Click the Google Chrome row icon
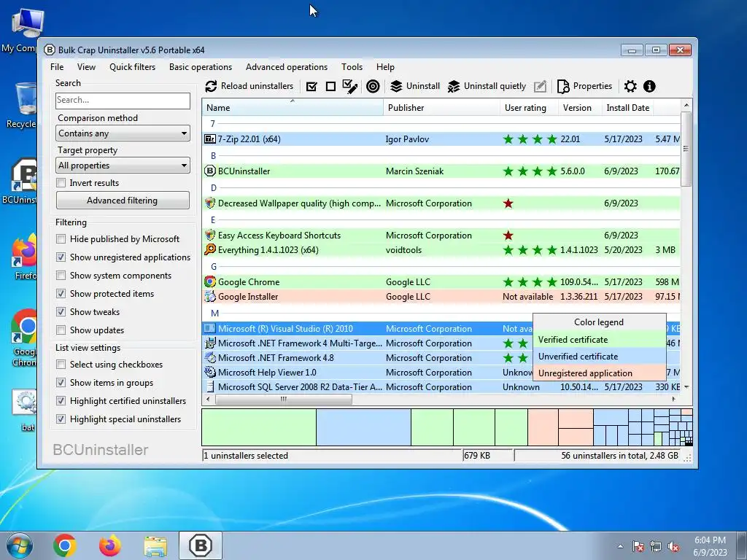This screenshot has height=560, width=747. (x=210, y=281)
